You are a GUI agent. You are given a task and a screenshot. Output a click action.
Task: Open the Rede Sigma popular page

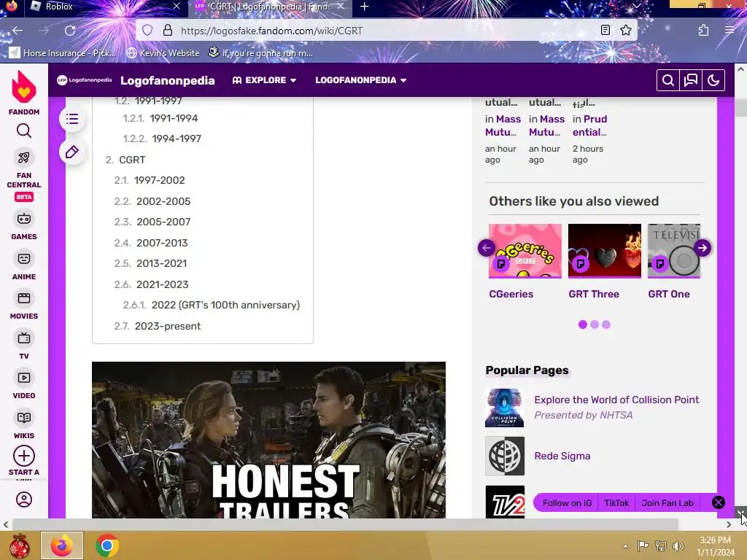coord(562,456)
